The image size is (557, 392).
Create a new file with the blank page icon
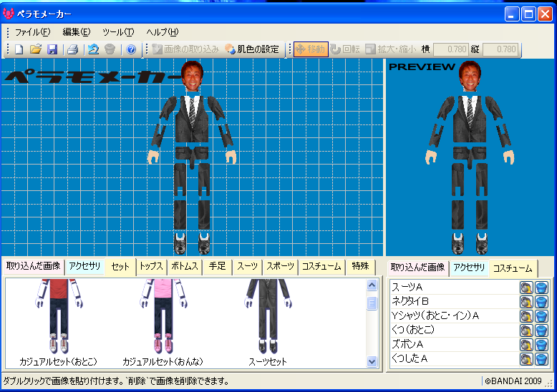pyautogui.click(x=19, y=49)
